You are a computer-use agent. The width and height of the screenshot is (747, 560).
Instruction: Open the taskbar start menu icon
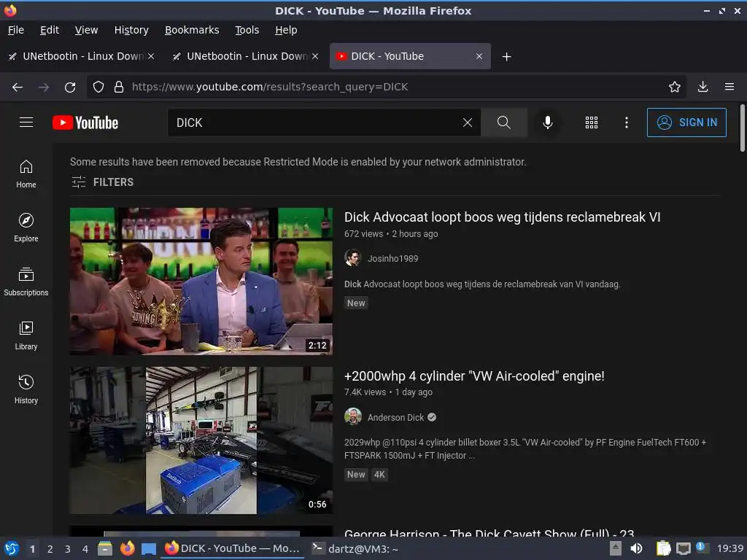click(x=12, y=548)
